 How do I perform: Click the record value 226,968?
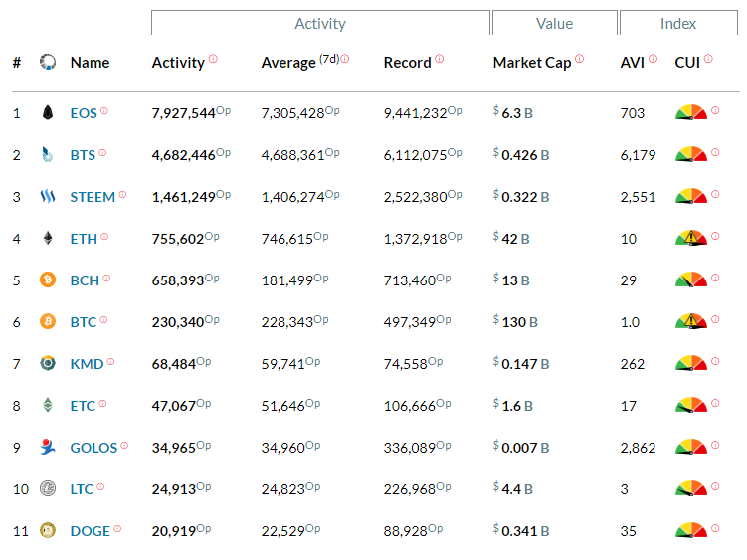(x=410, y=489)
